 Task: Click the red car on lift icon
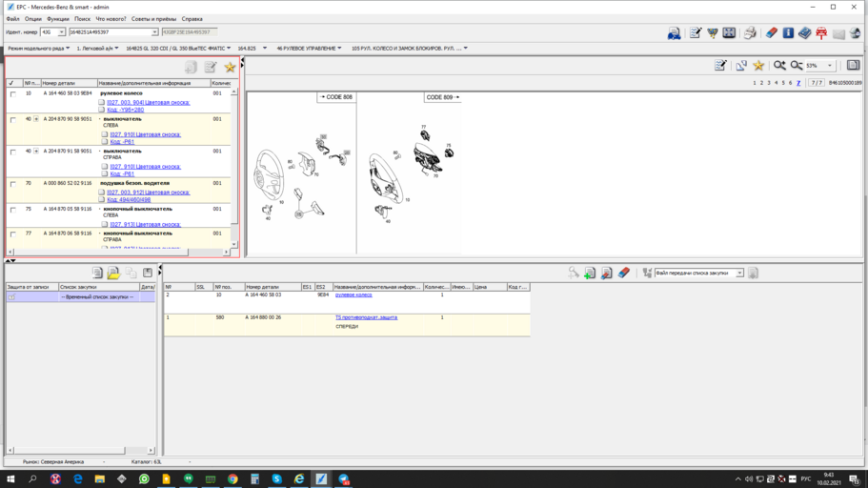tap(821, 33)
